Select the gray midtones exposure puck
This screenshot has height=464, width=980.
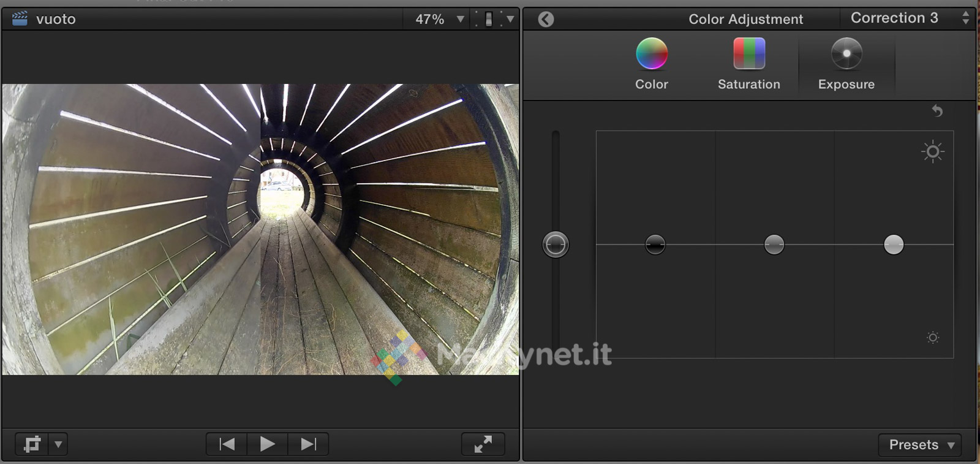774,245
